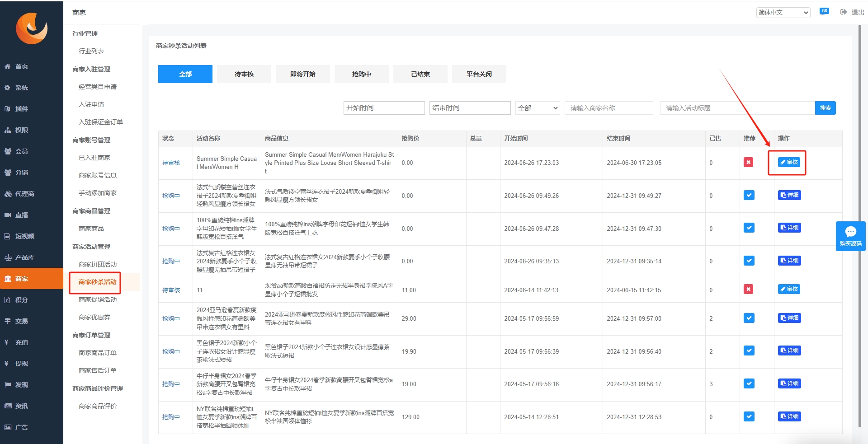This screenshot has width=868, height=444.
Task: Click the 待审核 status link in first row
Action: coord(171,163)
